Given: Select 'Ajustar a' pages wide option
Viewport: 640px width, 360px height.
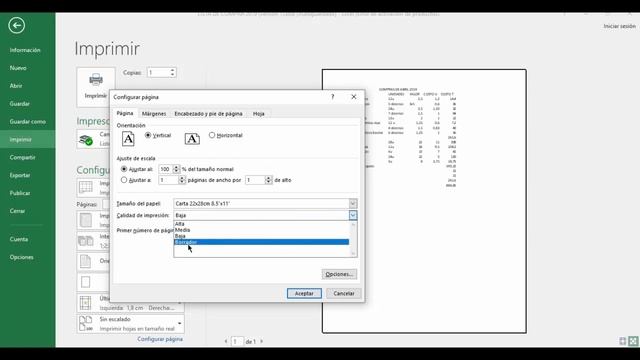Looking at the screenshot, I should pyautogui.click(x=124, y=180).
